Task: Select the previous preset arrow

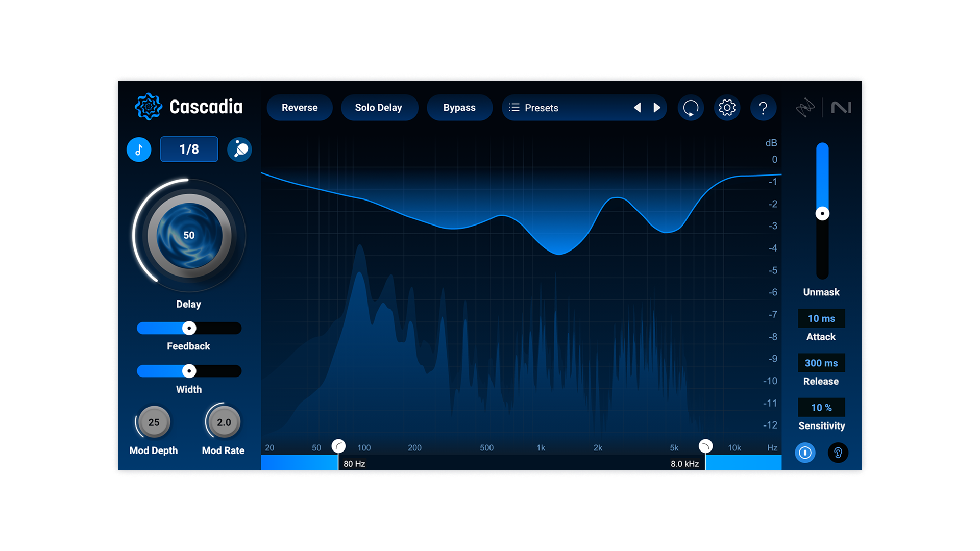Action: point(637,108)
